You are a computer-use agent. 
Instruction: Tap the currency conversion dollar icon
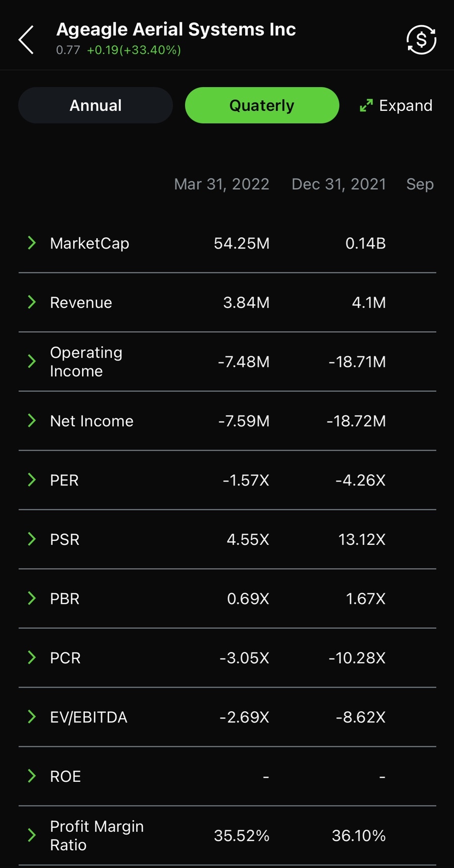[x=421, y=40]
